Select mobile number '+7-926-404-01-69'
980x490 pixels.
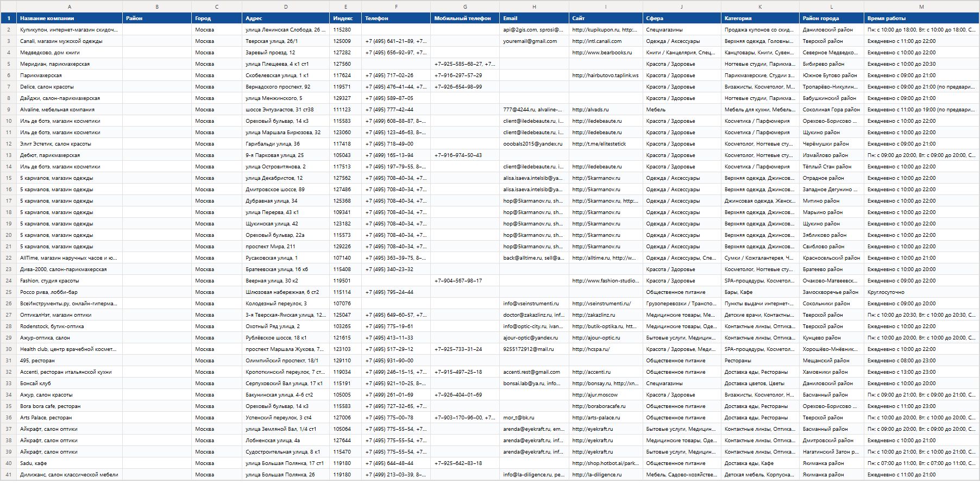click(x=465, y=395)
